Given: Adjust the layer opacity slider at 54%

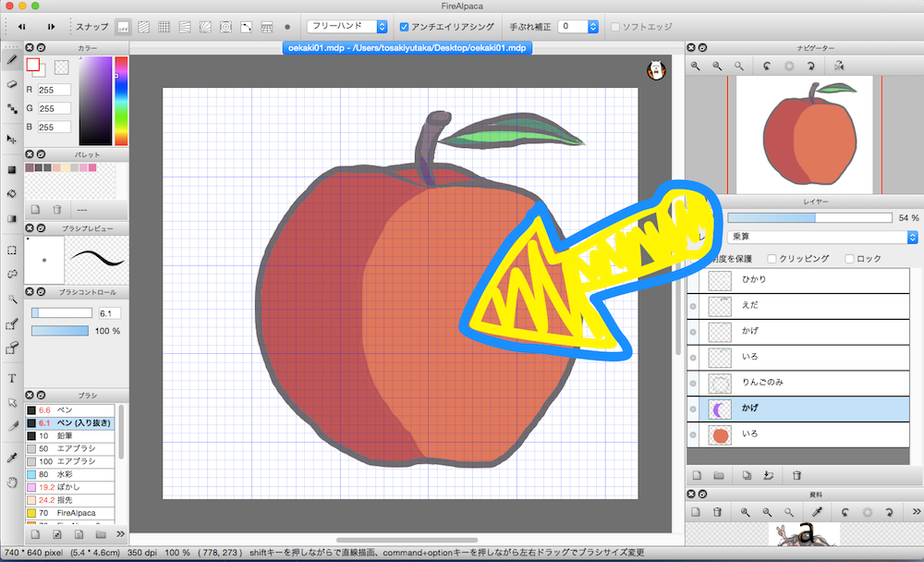Looking at the screenshot, I should pos(809,217).
